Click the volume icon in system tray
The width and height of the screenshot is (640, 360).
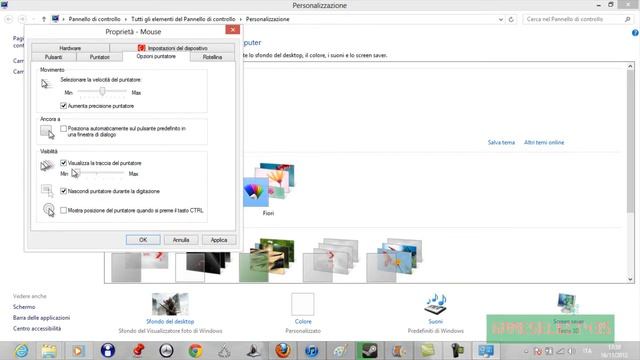pos(571,351)
